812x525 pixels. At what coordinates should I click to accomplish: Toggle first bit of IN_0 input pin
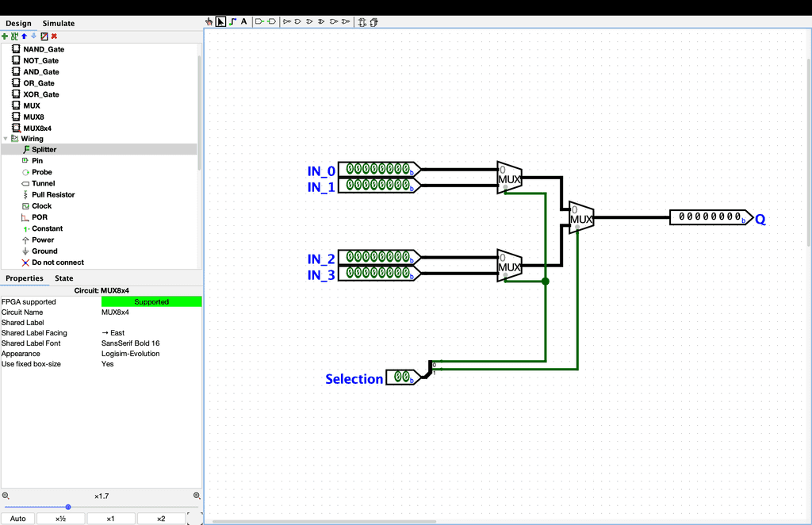pos(350,170)
